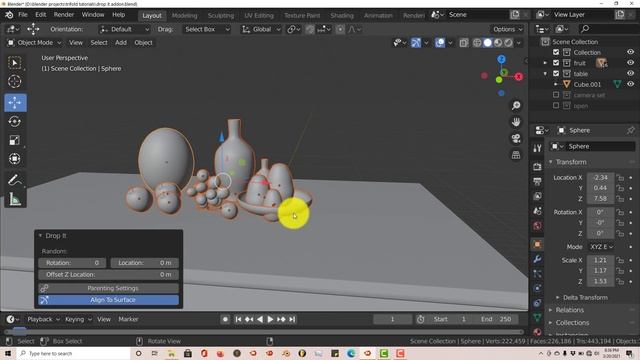The width and height of the screenshot is (640, 360).
Task: Activate the Scale tool
Action: pos(15,140)
